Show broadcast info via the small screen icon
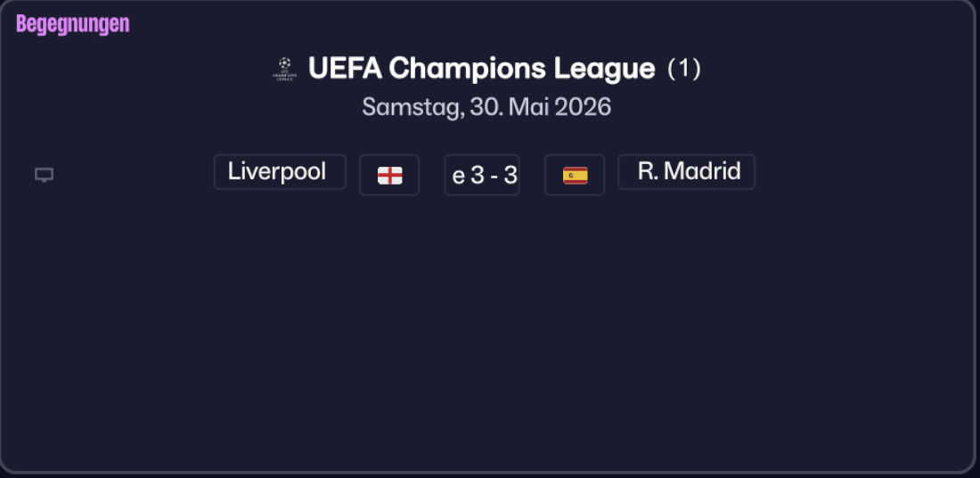 [x=44, y=175]
